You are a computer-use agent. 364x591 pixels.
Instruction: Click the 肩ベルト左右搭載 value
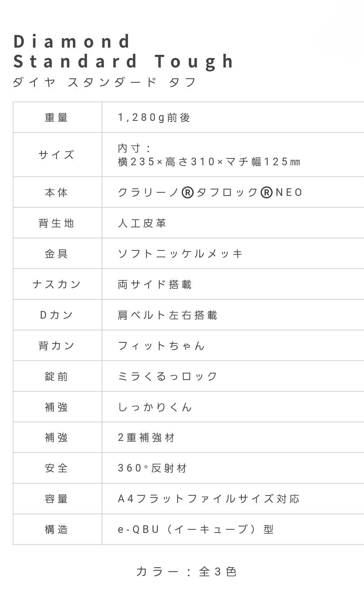168,315
